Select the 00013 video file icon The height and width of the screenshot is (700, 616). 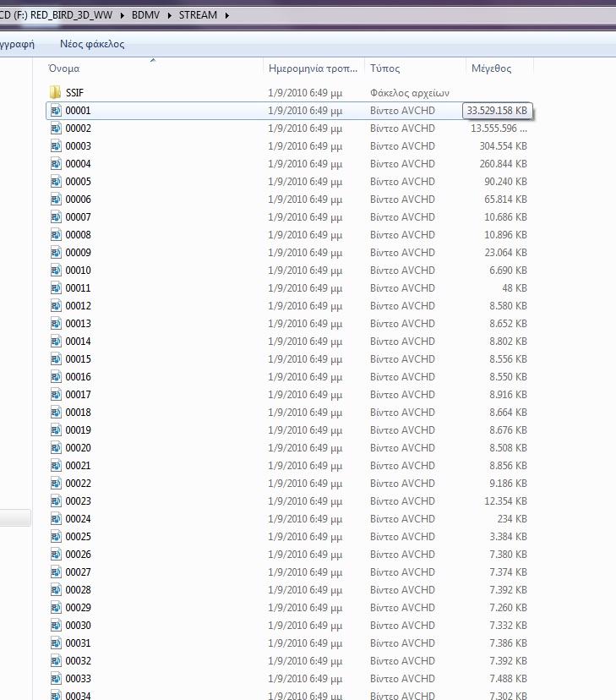(x=56, y=324)
